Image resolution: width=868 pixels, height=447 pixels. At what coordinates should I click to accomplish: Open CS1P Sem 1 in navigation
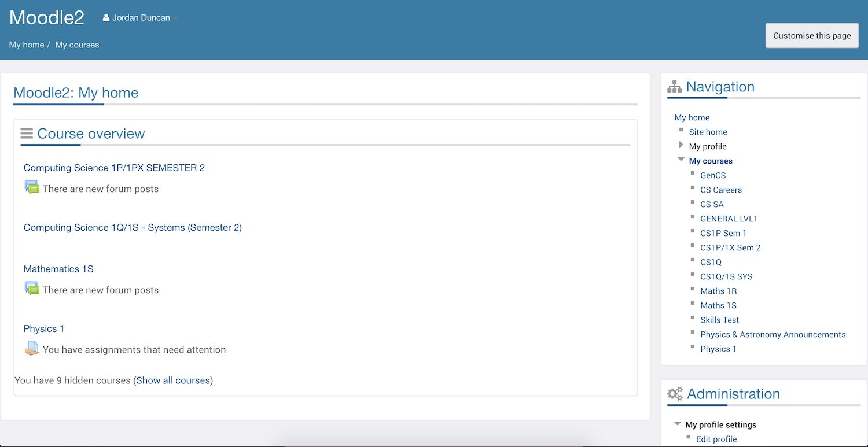723,233
